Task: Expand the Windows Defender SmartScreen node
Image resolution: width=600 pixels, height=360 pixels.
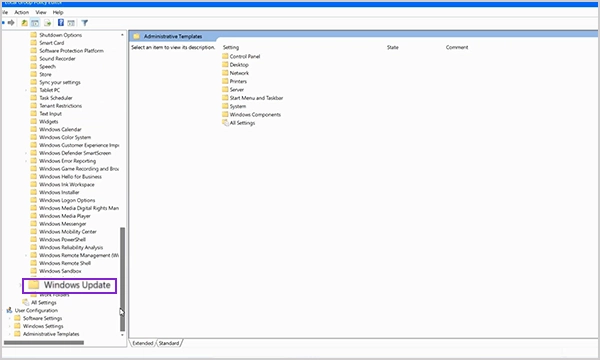Action: pos(26,153)
